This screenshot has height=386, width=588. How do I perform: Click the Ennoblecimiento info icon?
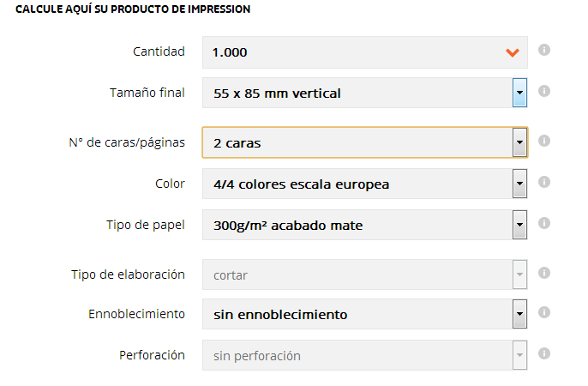point(544,312)
